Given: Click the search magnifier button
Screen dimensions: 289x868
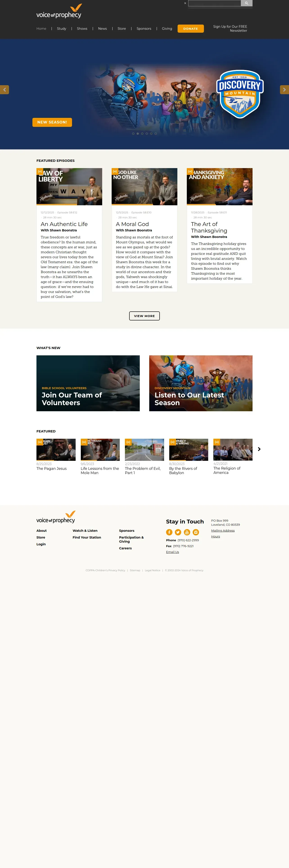Looking at the screenshot, I should coord(247,3).
